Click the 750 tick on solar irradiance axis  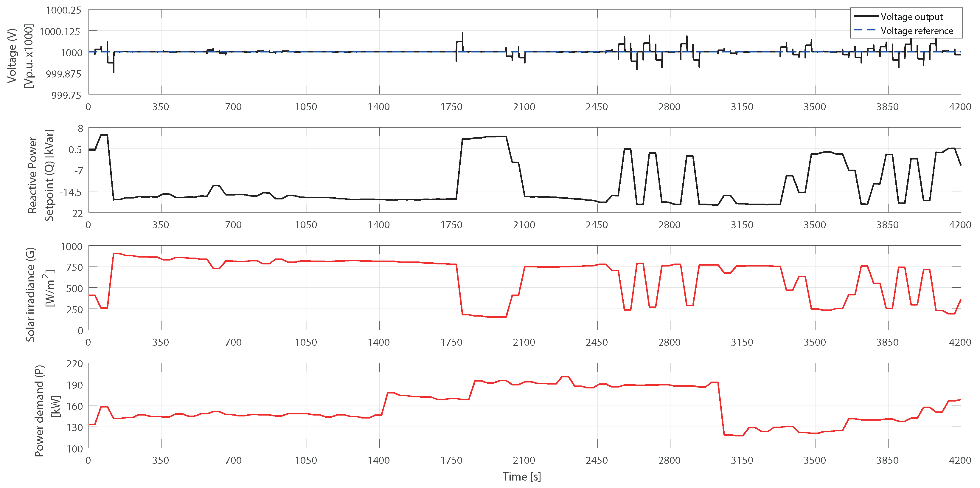[x=74, y=268]
